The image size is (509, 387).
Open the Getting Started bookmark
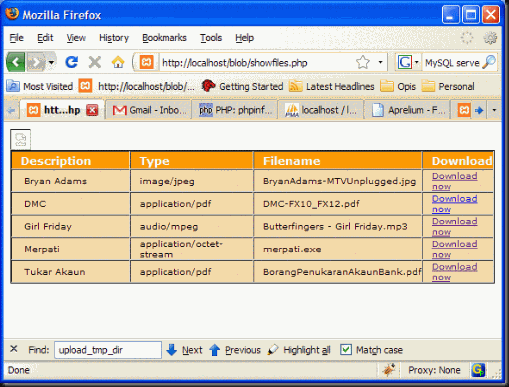click(x=242, y=86)
